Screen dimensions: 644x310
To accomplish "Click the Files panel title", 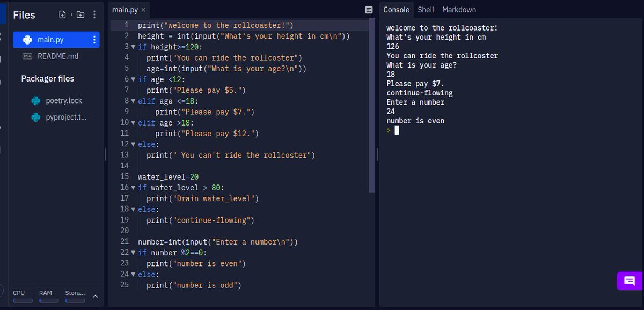I will [24, 15].
